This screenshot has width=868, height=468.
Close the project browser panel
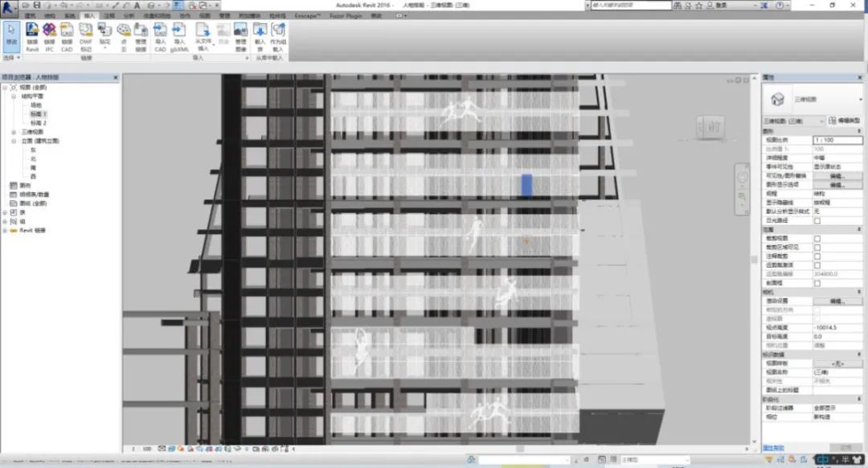coord(116,77)
